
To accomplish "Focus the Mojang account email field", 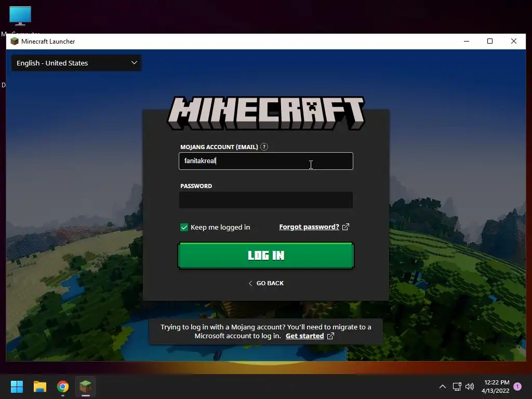I will (x=266, y=161).
